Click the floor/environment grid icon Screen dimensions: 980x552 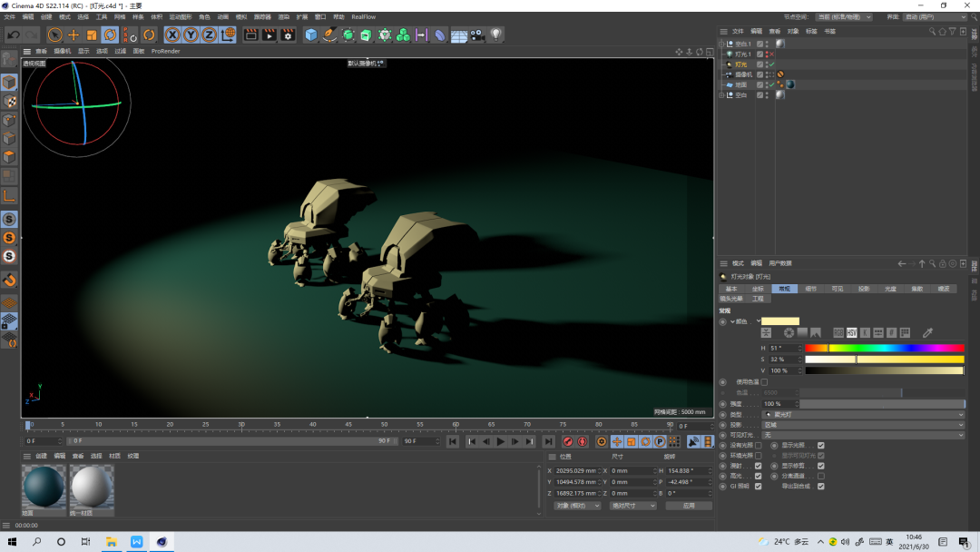coord(459,35)
